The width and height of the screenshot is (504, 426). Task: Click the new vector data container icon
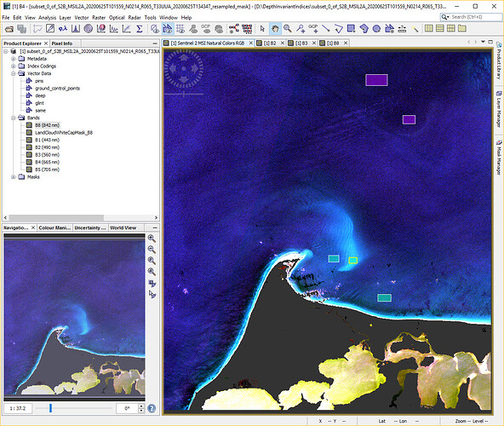tap(389, 29)
